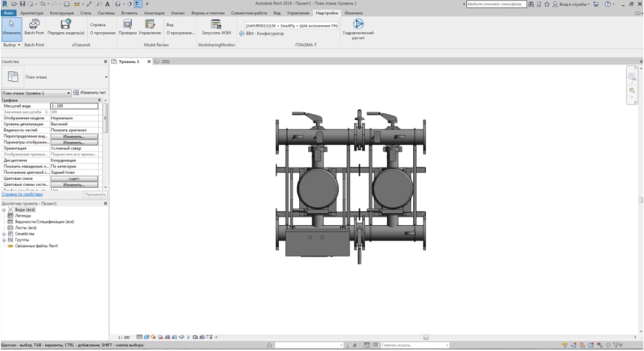Select Связанные файлы Revit in project browser

tap(36, 246)
